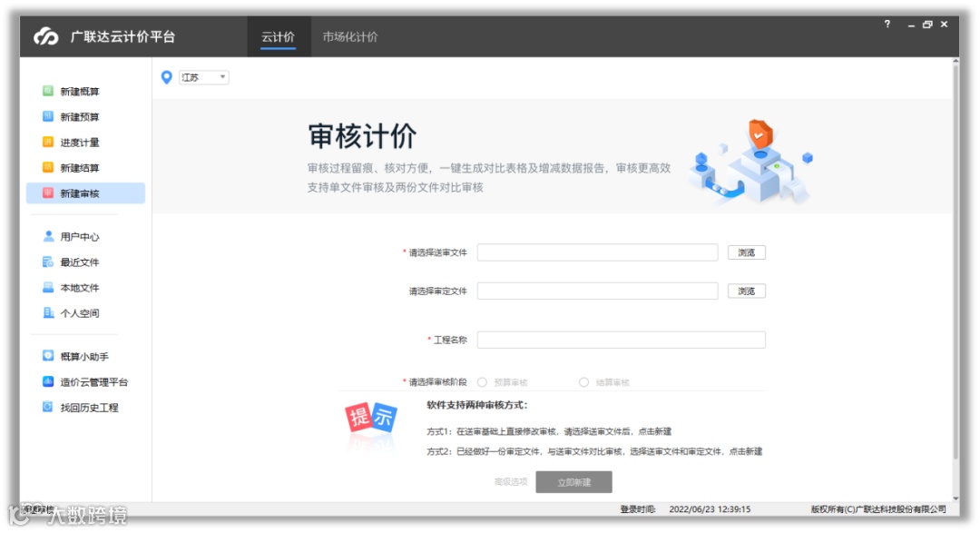Open 本地文件 in sidebar
980x533 pixels.
pyautogui.click(x=79, y=288)
